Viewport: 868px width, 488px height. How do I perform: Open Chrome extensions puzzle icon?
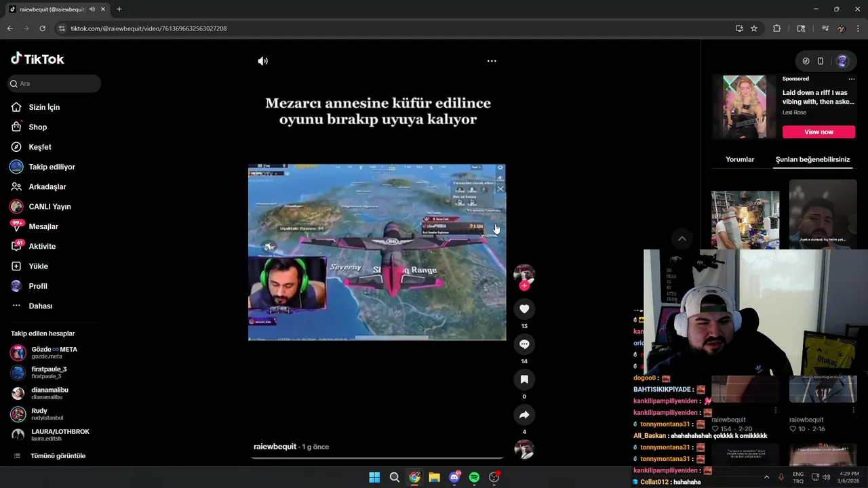click(777, 28)
